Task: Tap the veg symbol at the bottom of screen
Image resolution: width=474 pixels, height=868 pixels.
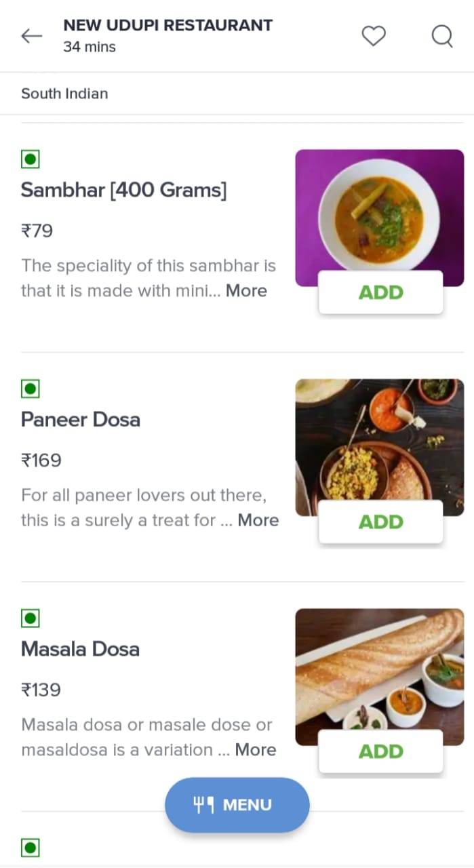Action: coord(30,847)
